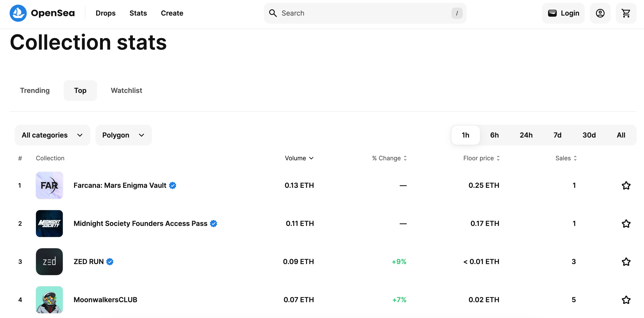
Task: Select the Trending tab
Action: click(35, 90)
